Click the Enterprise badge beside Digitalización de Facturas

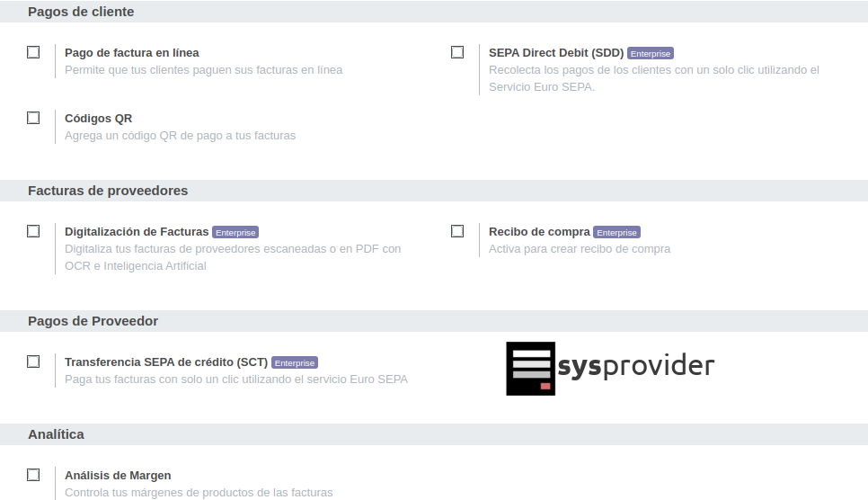[235, 232]
